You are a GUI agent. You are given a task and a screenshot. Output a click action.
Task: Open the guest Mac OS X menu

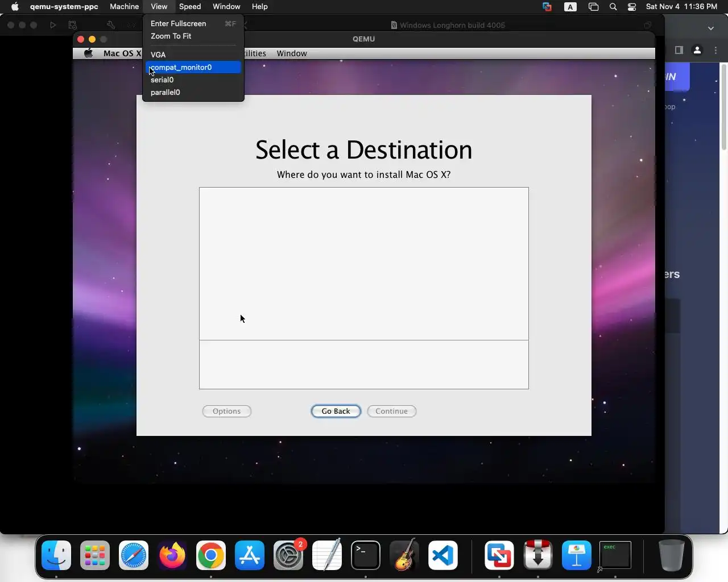[122, 53]
